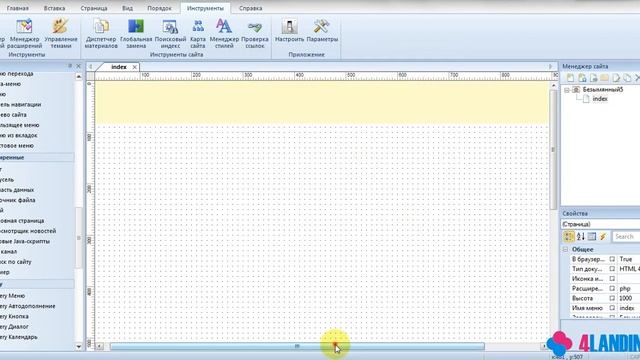This screenshot has width=640, height=360.
Task: Choose the toolbox item ending in 'Календарь'
Action: 19,337
